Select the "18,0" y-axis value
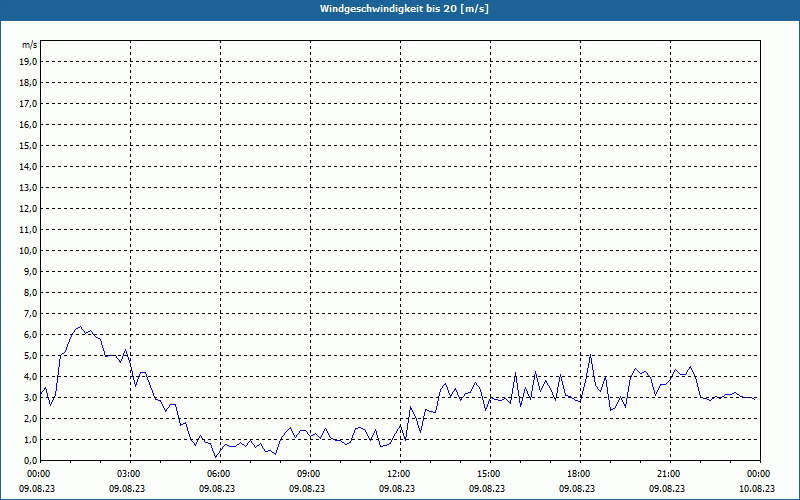 coord(29,83)
